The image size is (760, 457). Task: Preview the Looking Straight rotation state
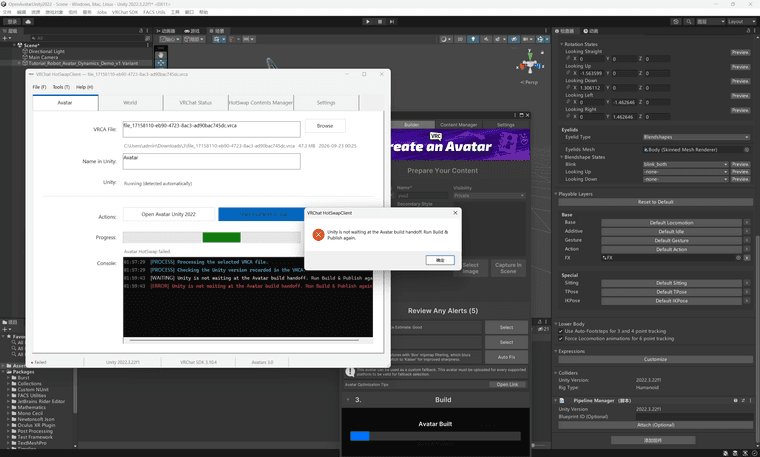(x=740, y=52)
